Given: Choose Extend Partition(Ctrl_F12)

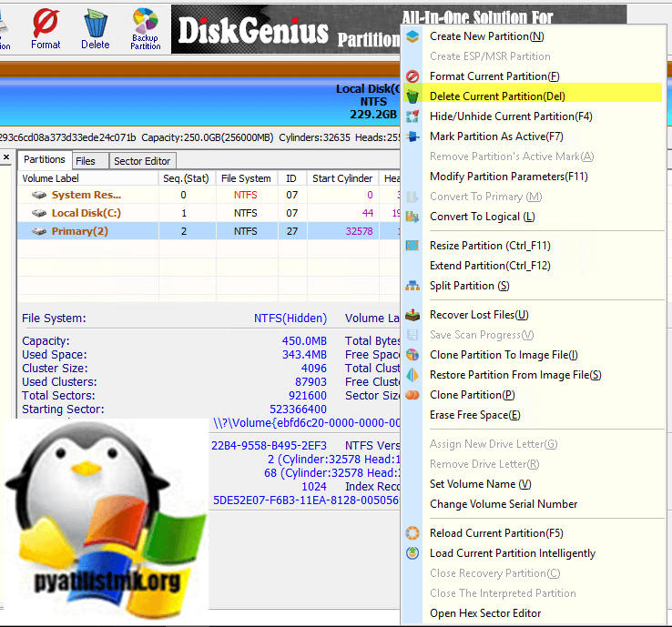Looking at the screenshot, I should (x=490, y=266).
